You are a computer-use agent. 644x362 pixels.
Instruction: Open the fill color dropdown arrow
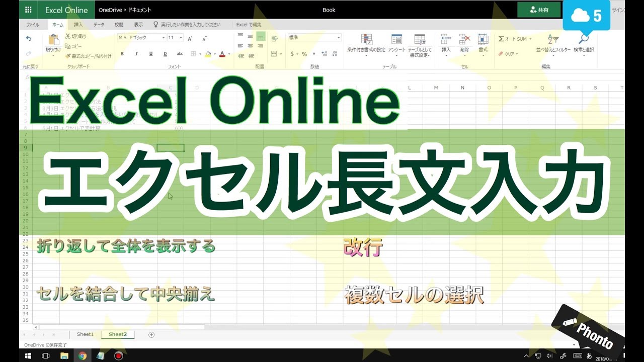[x=215, y=54]
